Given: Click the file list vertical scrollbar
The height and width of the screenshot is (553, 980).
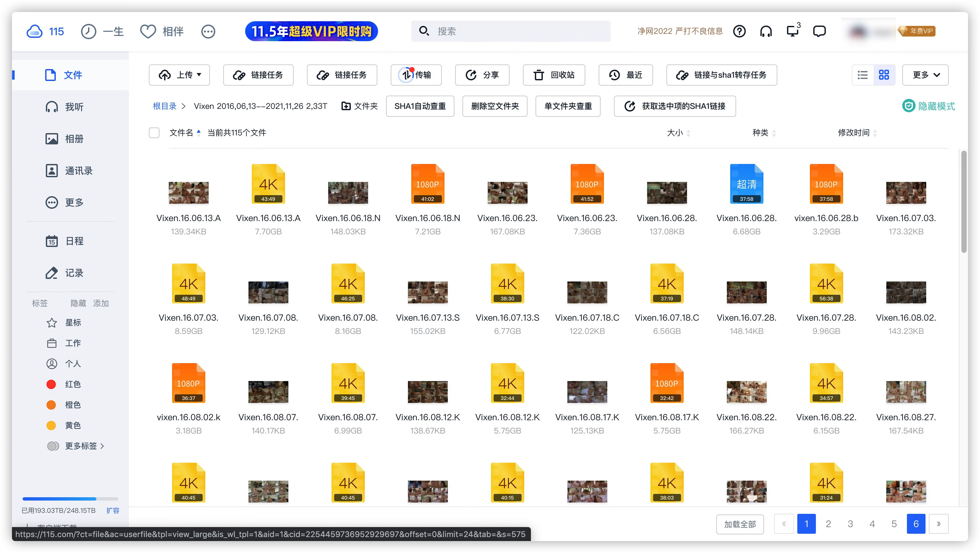Looking at the screenshot, I should [964, 202].
